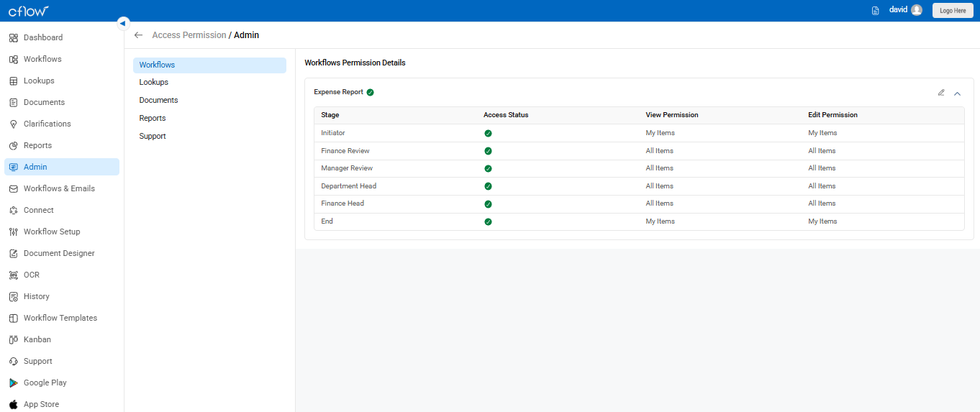Click the Admin icon in the sidebar
980x412 pixels.
tap(14, 167)
